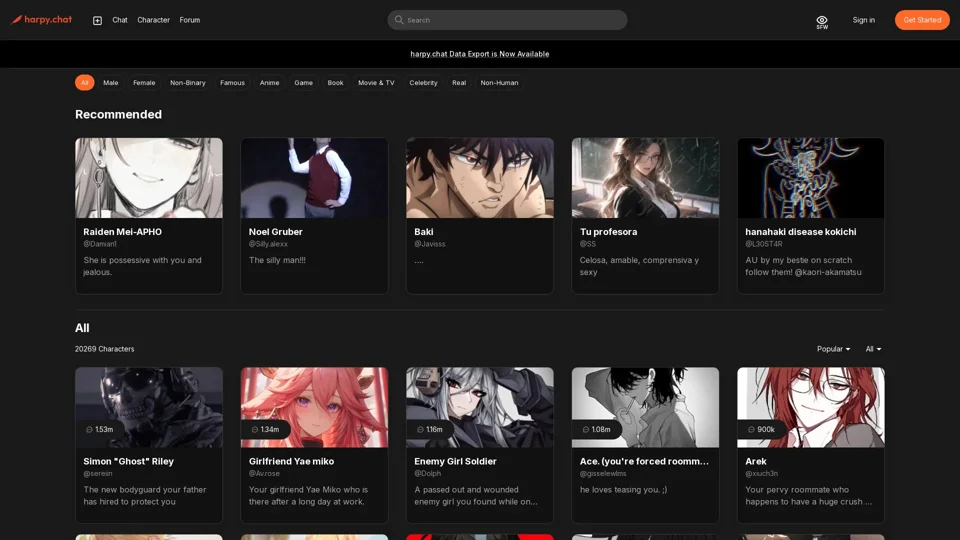Screen dimensions: 960x540
Task: Open author @Damian1 profile
Action: pos(100,244)
